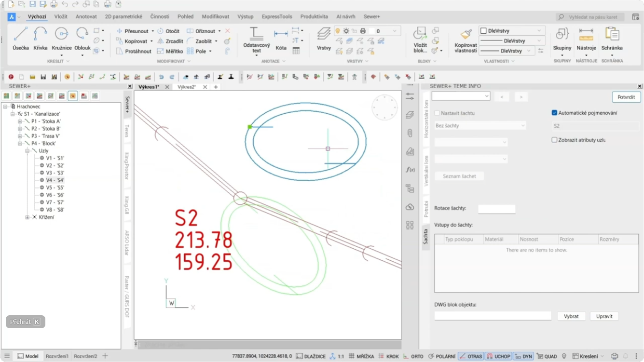This screenshot has height=362, width=644.
Task: Open the Bez šachty dropdown
Action: [x=480, y=125]
